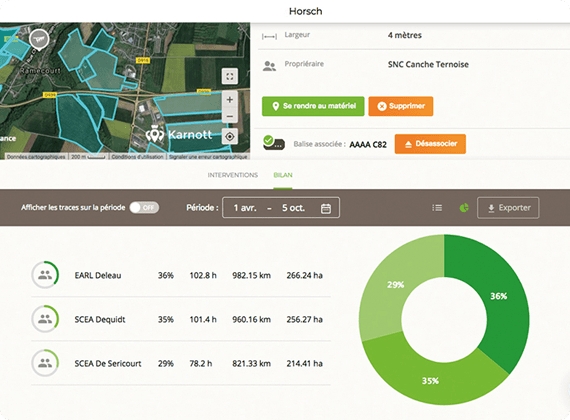Click the 214.41 ha value
Viewport: 570px width, 420px height.
click(304, 364)
